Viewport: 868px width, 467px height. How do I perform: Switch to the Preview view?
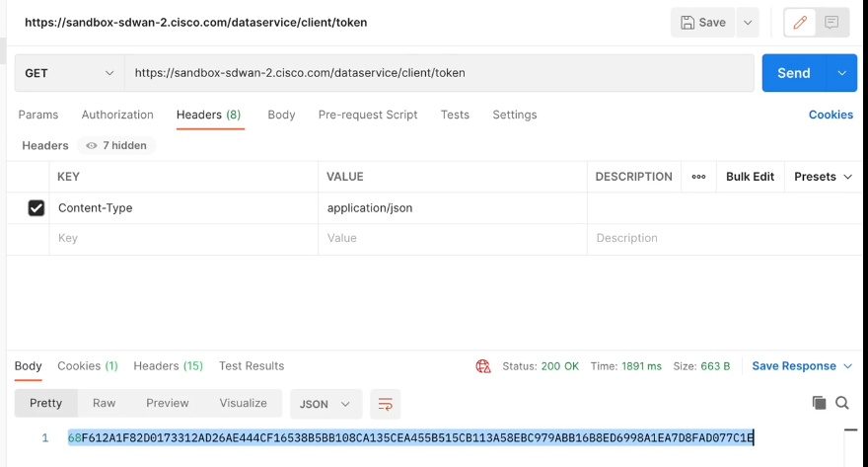tap(167, 403)
